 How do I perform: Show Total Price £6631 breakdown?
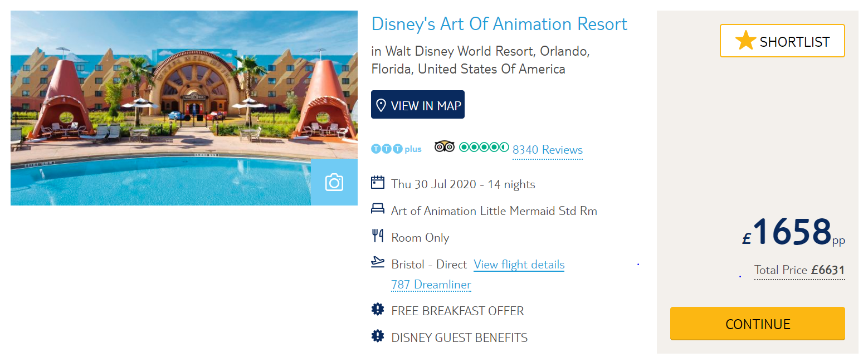click(799, 270)
